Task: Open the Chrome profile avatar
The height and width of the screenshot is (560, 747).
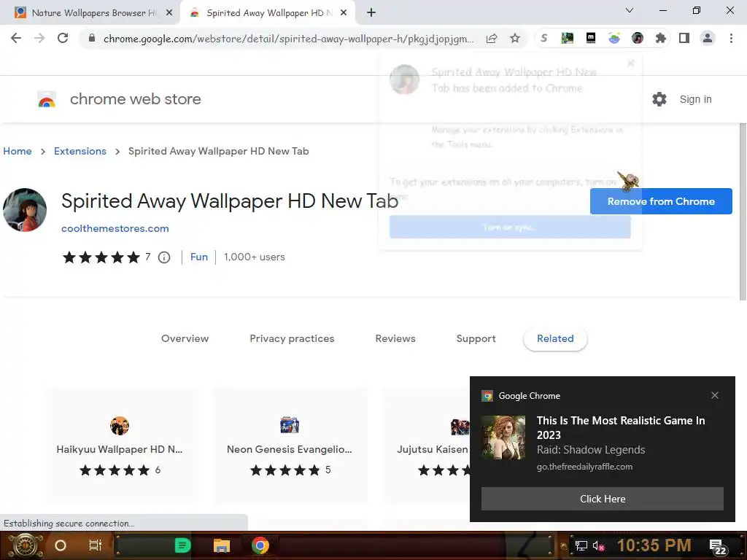Action: tap(708, 38)
